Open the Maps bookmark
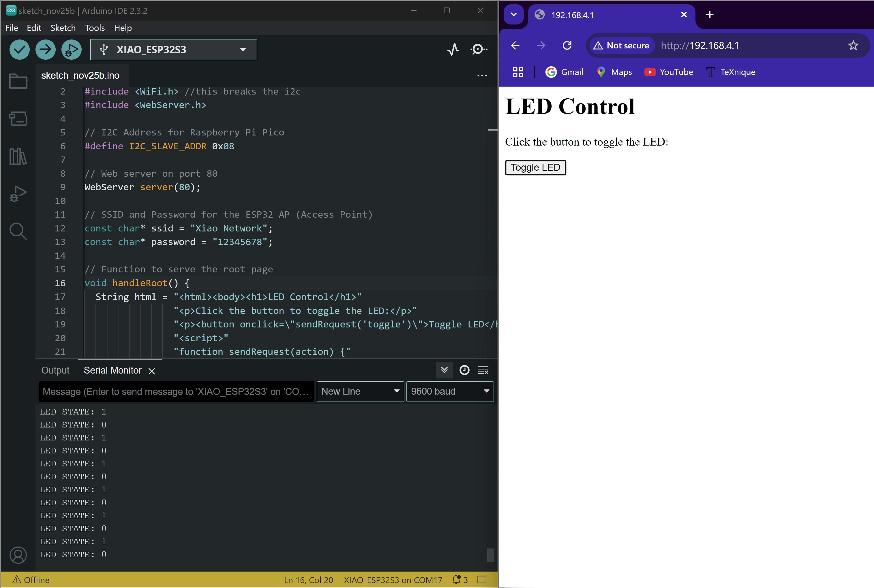Image resolution: width=874 pixels, height=588 pixels. click(x=614, y=72)
